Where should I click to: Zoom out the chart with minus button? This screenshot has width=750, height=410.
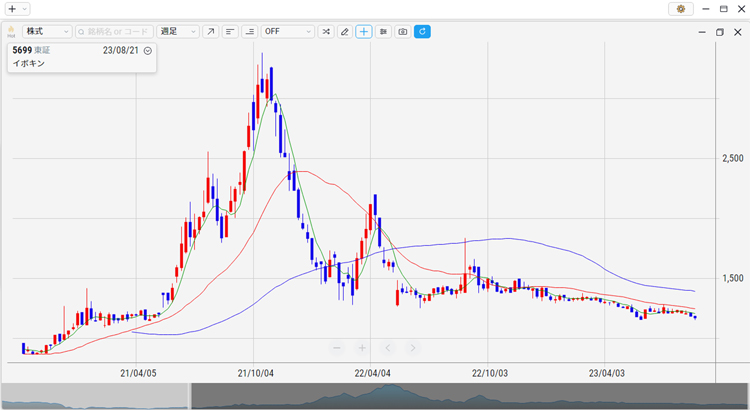[x=337, y=348]
